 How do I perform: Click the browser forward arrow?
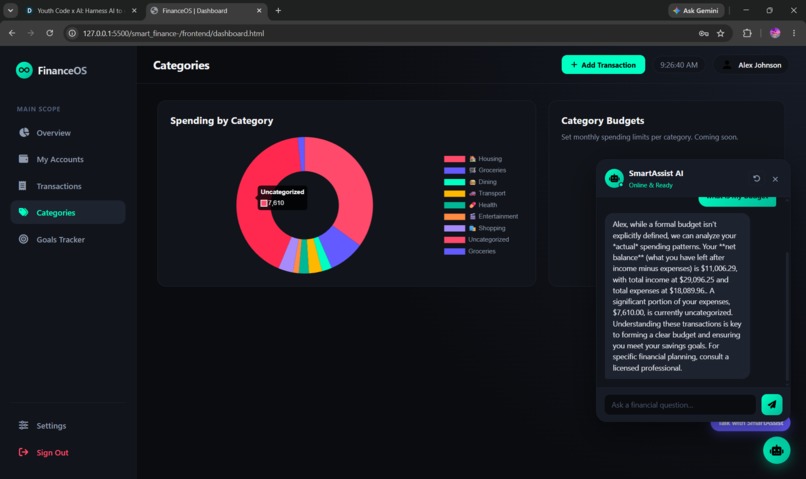click(x=31, y=33)
